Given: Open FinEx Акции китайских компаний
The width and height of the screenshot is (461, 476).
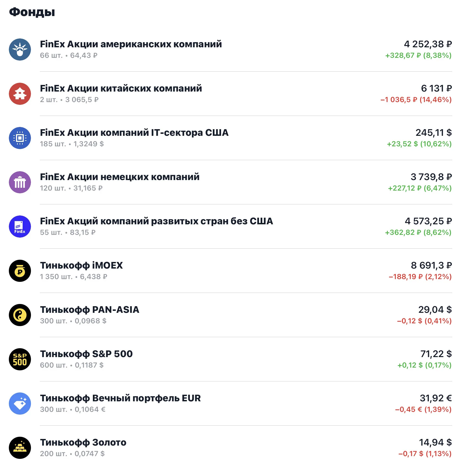Looking at the screenshot, I should click(x=230, y=94).
